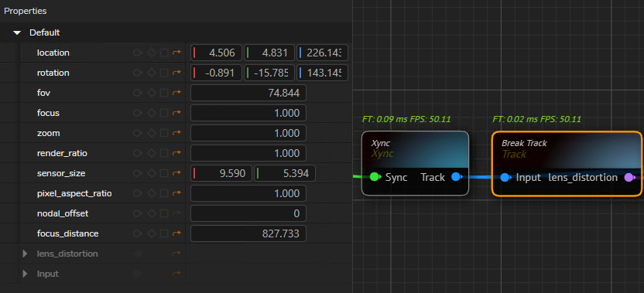Image resolution: width=644 pixels, height=293 pixels.
Task: Edit the rotation Z value 143.145
Action: point(322,73)
